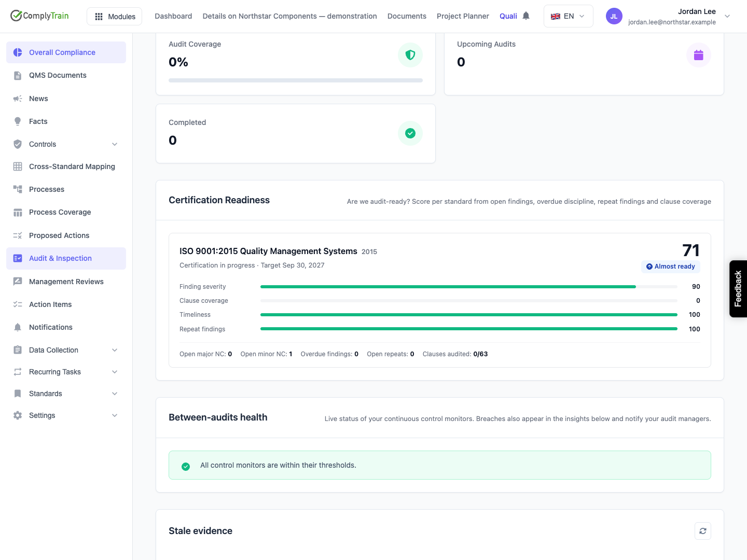Open QMS Documents in sidebar
This screenshot has height=560, width=747.
pos(66,75)
